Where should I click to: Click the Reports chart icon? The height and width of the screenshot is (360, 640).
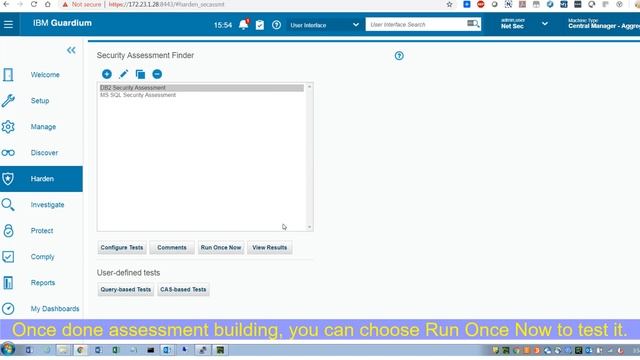tap(8, 282)
